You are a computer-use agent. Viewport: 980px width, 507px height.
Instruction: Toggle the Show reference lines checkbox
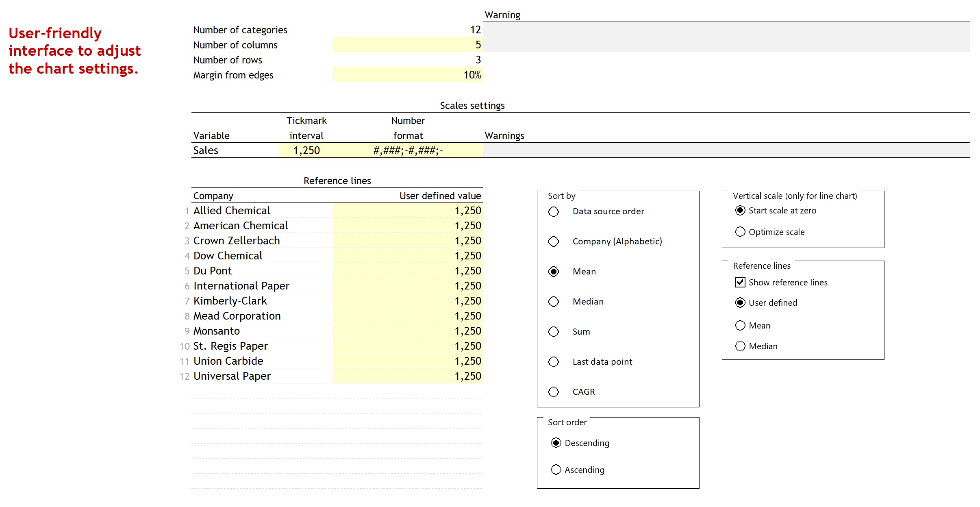pyautogui.click(x=740, y=282)
